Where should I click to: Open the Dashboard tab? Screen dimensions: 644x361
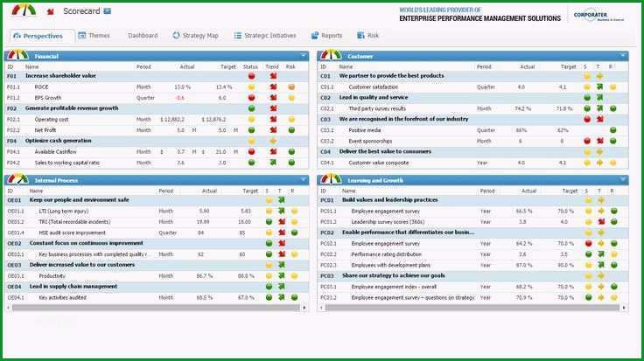pos(143,36)
